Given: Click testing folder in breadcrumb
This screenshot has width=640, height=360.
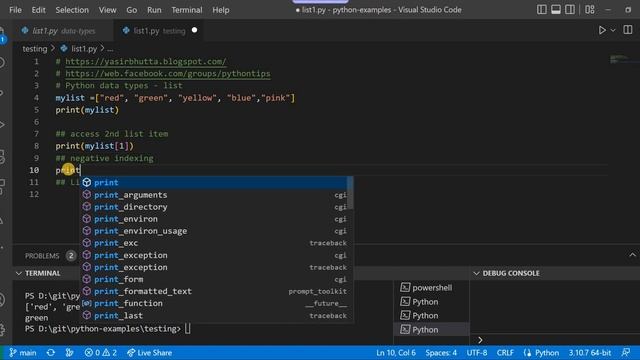Looking at the screenshot, I should [x=35, y=49].
